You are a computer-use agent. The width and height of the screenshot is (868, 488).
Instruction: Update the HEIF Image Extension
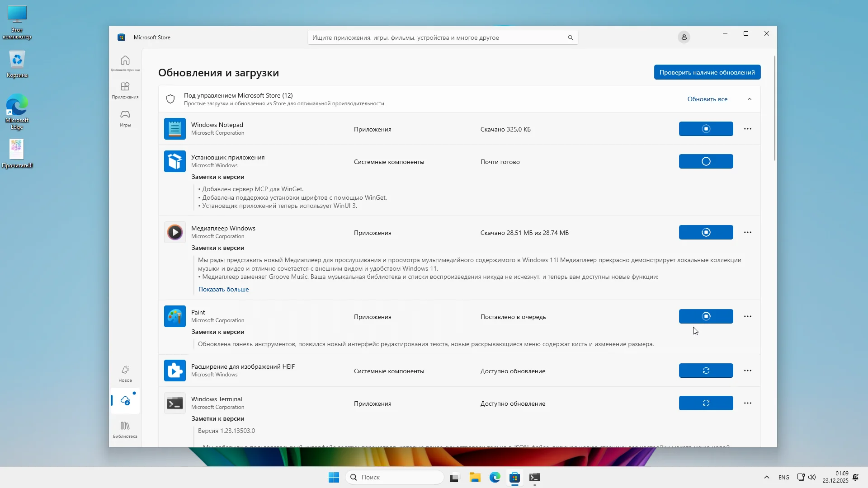point(706,371)
